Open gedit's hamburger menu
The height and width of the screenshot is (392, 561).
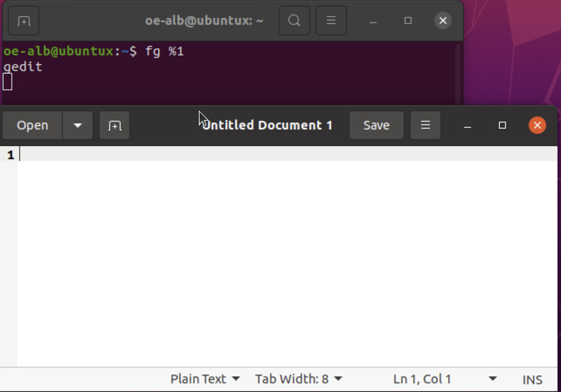(x=425, y=126)
